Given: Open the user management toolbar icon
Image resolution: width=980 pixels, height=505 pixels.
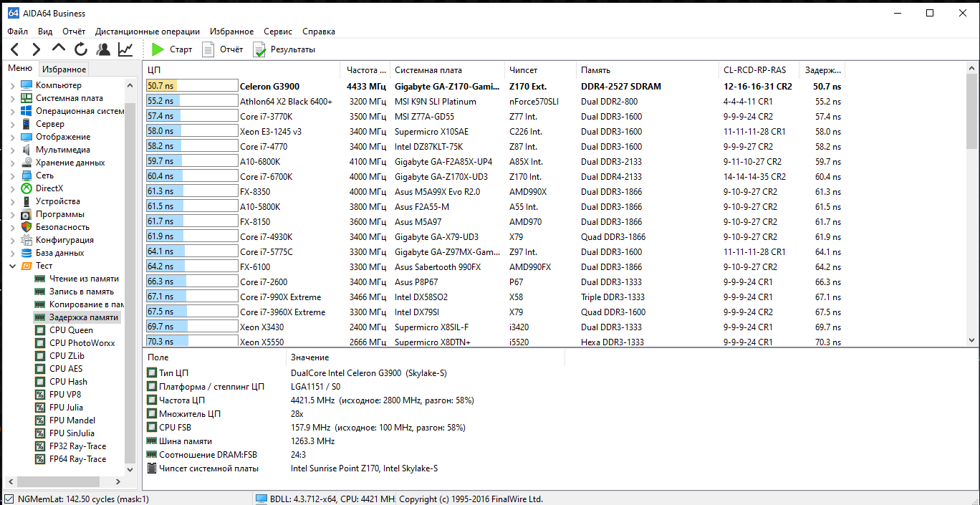Looking at the screenshot, I should tap(103, 49).
